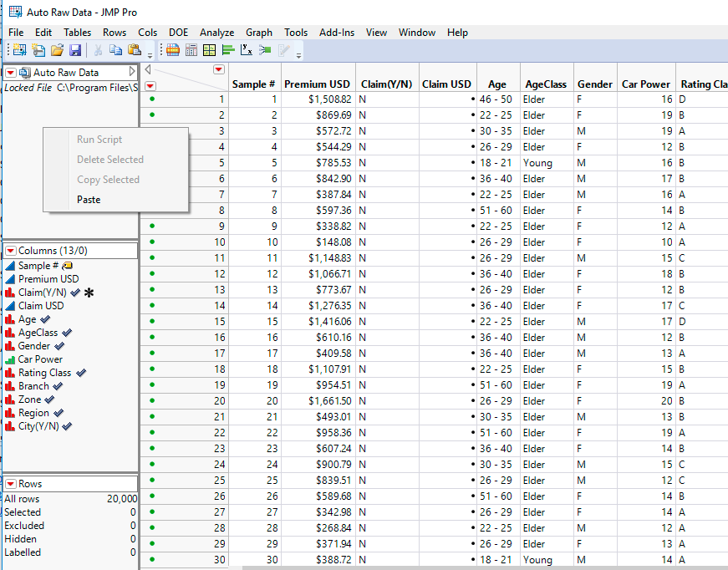Click the checkmark icon next to Gender column
Screen dimensions: 728x570
pos(59,346)
